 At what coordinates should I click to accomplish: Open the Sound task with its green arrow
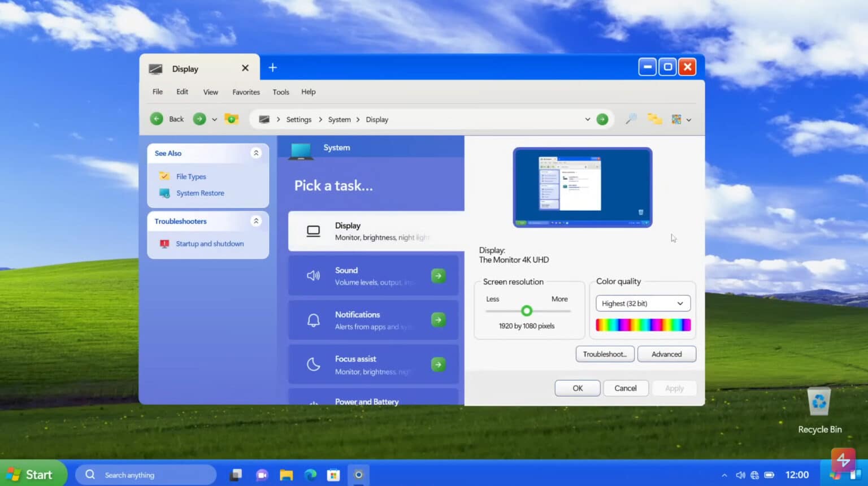[439, 275]
